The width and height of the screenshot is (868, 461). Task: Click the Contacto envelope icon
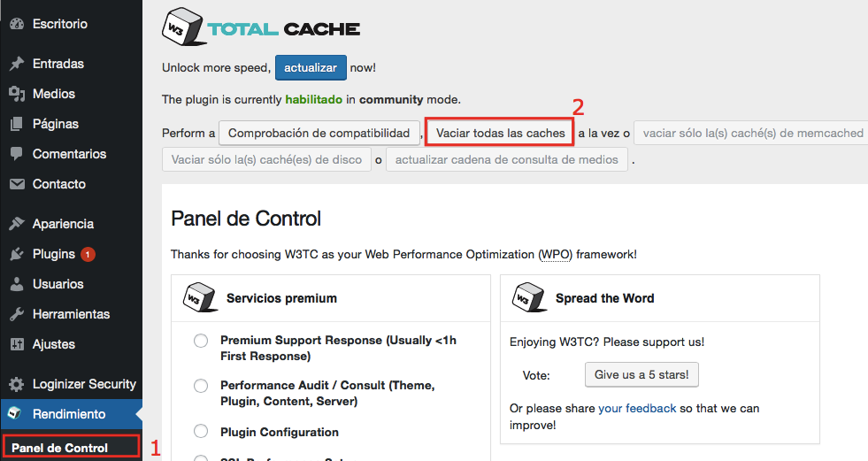[x=17, y=184]
